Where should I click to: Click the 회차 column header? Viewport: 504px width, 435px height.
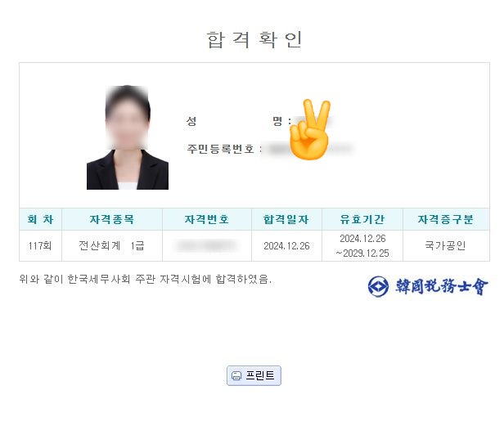pos(41,219)
